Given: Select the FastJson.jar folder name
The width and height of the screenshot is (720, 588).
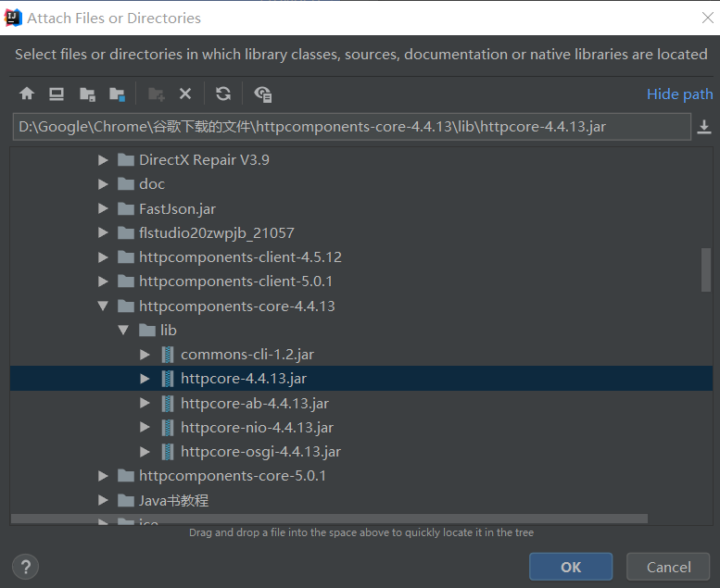Looking at the screenshot, I should (x=177, y=209).
